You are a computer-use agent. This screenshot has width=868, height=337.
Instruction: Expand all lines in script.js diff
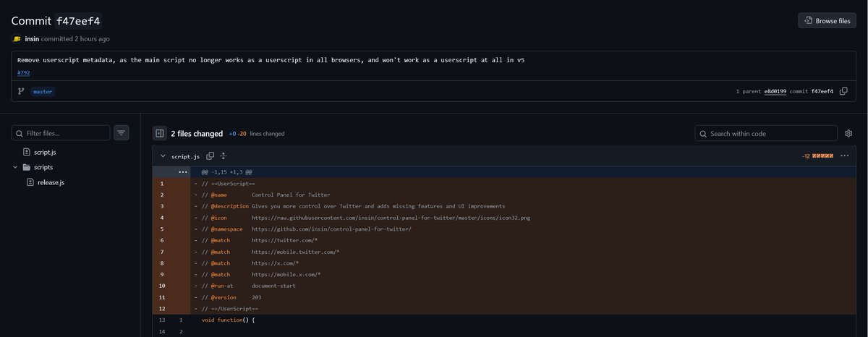[x=224, y=156]
